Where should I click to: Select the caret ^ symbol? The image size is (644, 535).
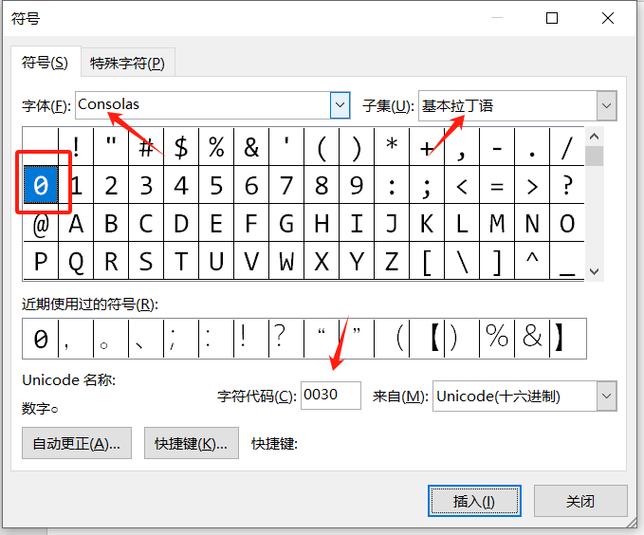coord(532,261)
